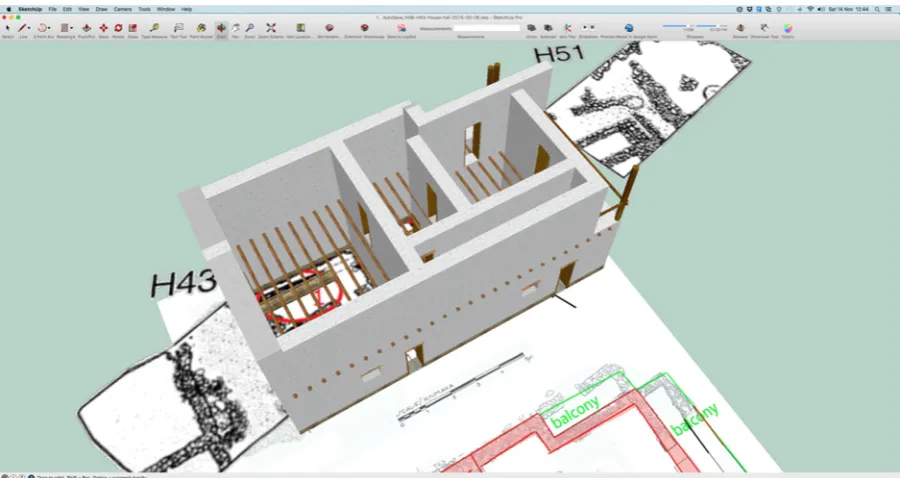Viewport: 901px width, 478px height.
Task: Pick the Tape Measure tool
Action: (x=155, y=28)
